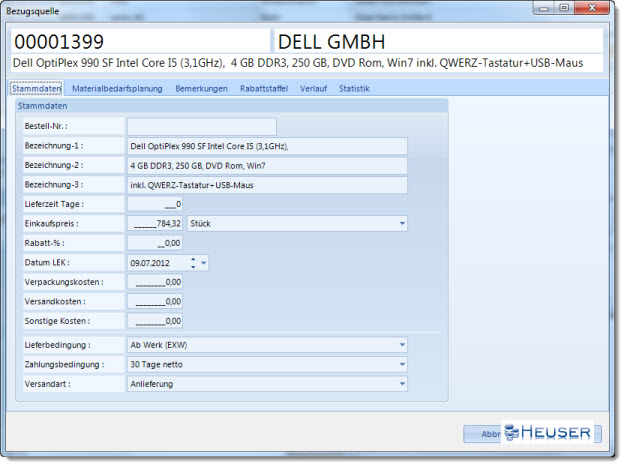
Task: Expand the Versandart dropdown arrow
Action: tap(402, 384)
